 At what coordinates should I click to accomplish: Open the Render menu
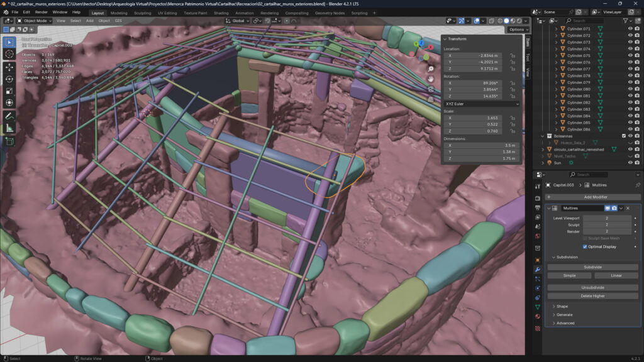pyautogui.click(x=41, y=13)
